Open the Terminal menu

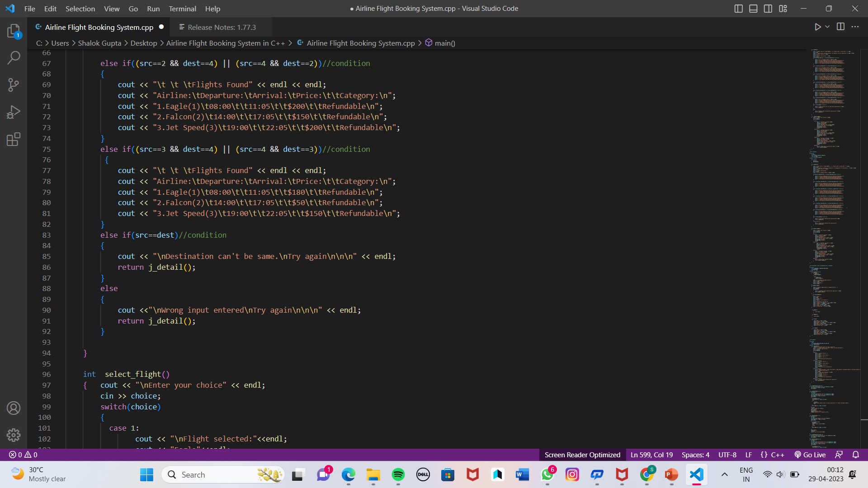point(182,9)
